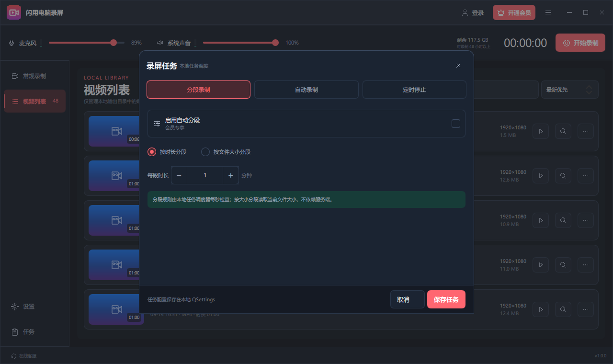Open more options for the 10.9 MB video

pyautogui.click(x=586, y=220)
